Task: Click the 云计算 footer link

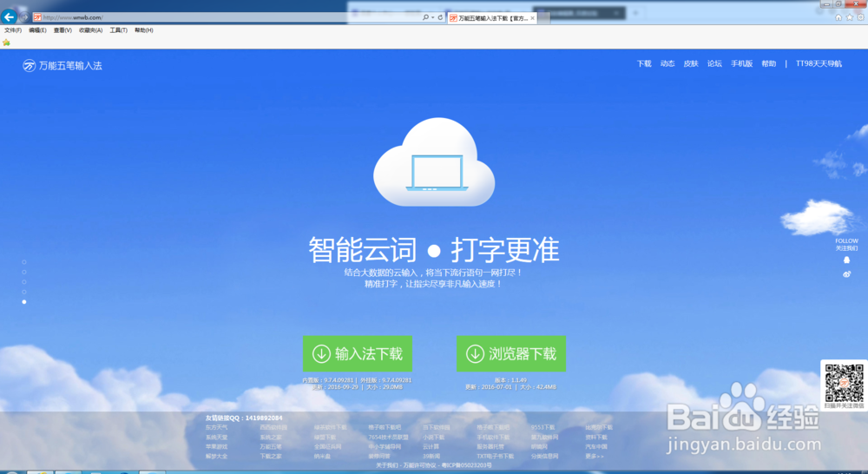Action: tap(431, 447)
